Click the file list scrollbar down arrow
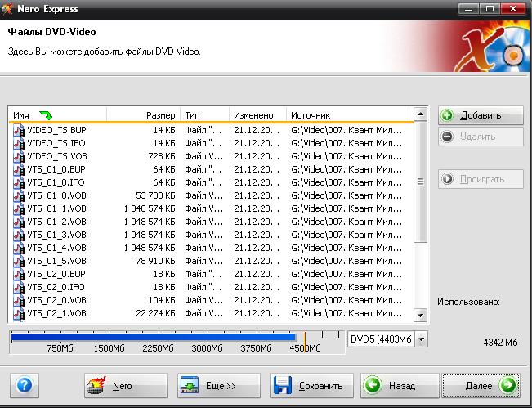 click(x=421, y=316)
